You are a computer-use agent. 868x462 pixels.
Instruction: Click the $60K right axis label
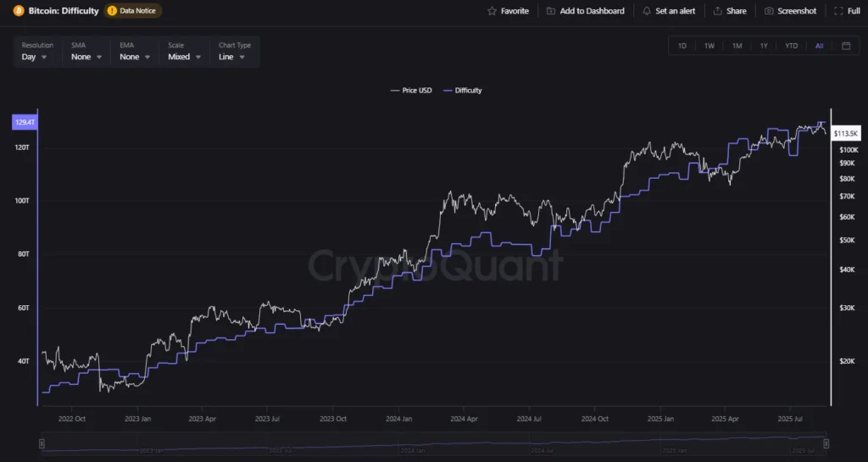(847, 217)
